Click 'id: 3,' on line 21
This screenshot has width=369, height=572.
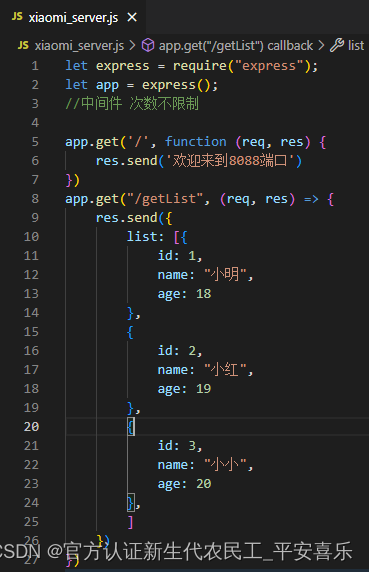180,446
